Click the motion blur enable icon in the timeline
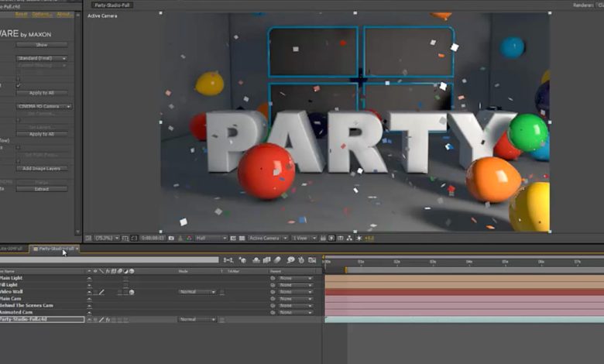Viewport: 604px width, 364px height. click(x=279, y=260)
